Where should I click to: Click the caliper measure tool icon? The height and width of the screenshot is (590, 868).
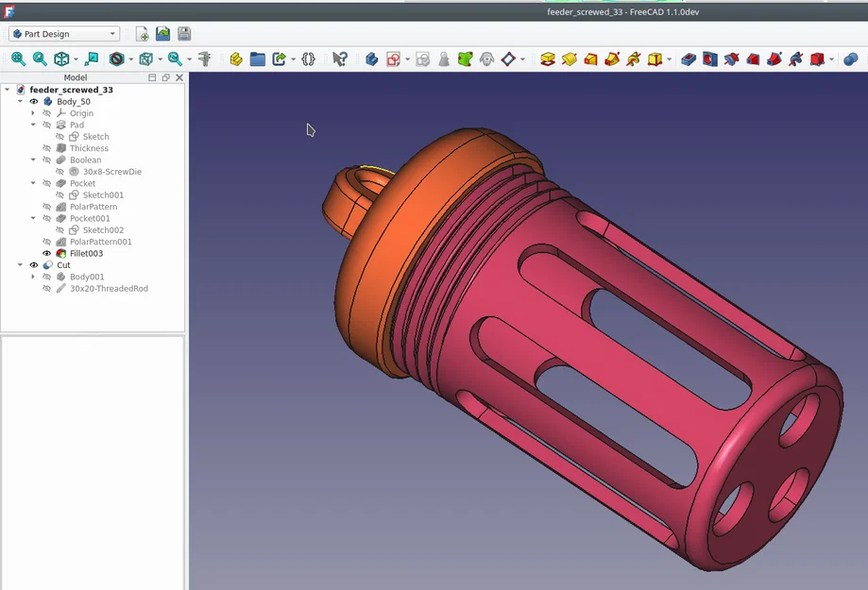tap(205, 59)
